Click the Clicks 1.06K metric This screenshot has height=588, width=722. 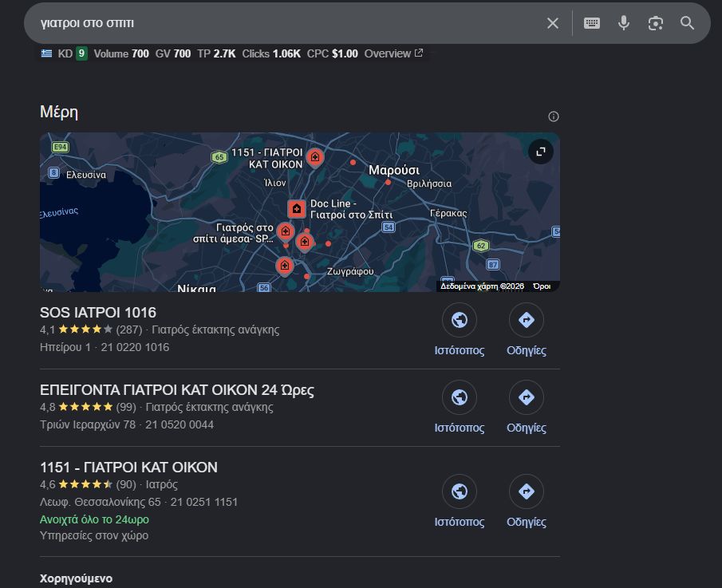271,54
